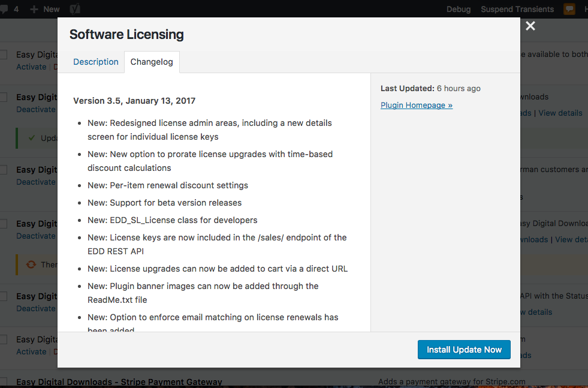Image resolution: width=588 pixels, height=388 pixels.
Task: Check the box above the orange update notice
Action: [3, 224]
